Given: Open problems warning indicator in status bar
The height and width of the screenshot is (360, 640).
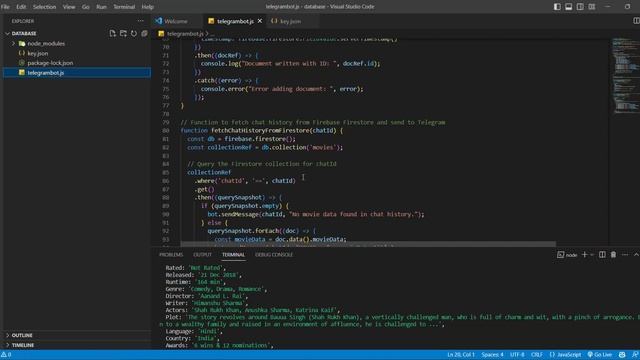Looking at the screenshot, I should [x=6, y=355].
